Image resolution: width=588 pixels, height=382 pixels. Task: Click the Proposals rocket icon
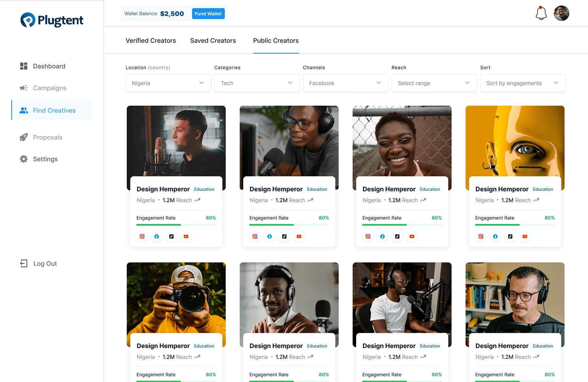[24, 137]
